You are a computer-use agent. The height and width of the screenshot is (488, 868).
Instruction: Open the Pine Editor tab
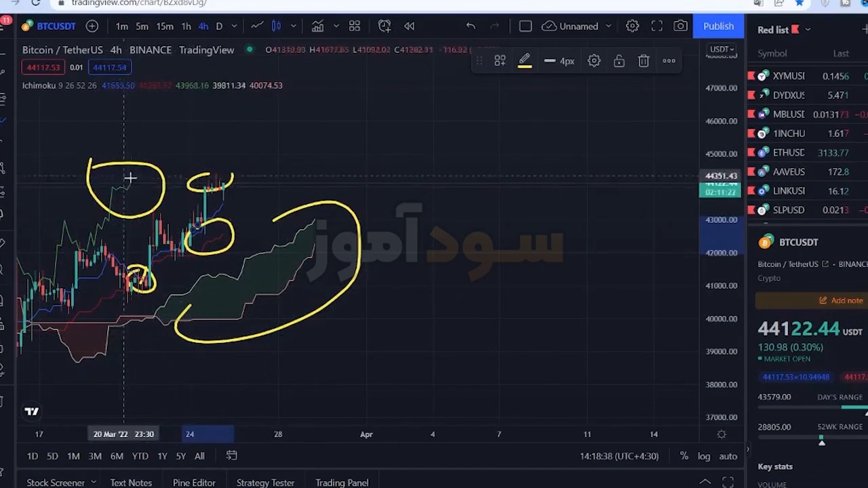194,483
